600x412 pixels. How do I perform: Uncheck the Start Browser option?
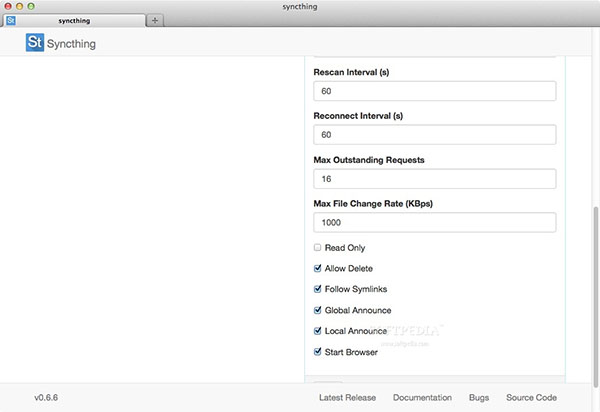(317, 352)
